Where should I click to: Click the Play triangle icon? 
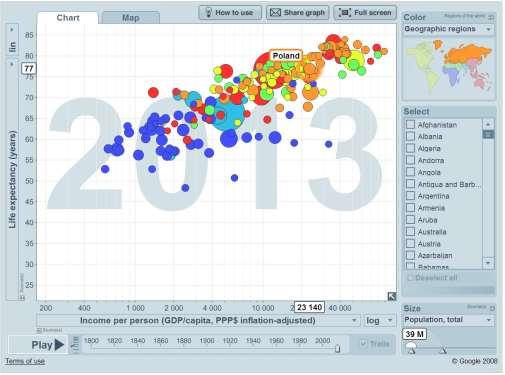[x=59, y=345]
